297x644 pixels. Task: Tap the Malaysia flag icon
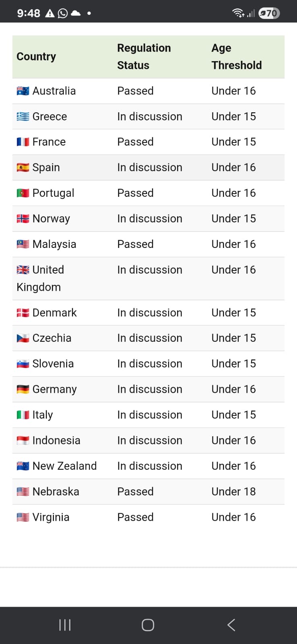click(23, 244)
